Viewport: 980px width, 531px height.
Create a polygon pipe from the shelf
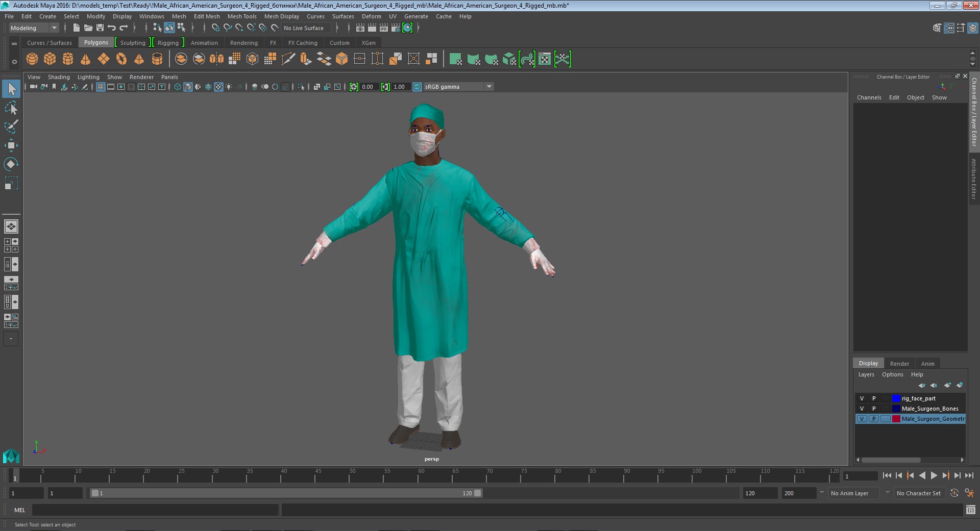pyautogui.click(x=157, y=59)
